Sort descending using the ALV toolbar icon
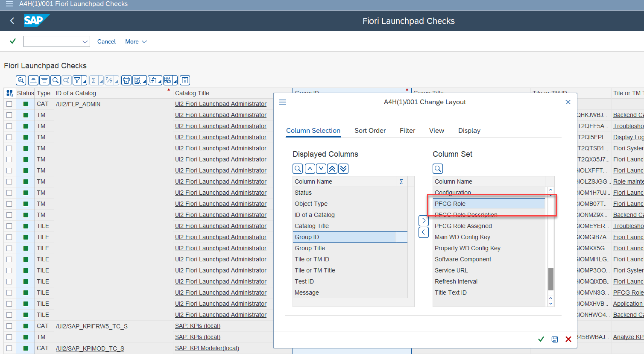 44,80
